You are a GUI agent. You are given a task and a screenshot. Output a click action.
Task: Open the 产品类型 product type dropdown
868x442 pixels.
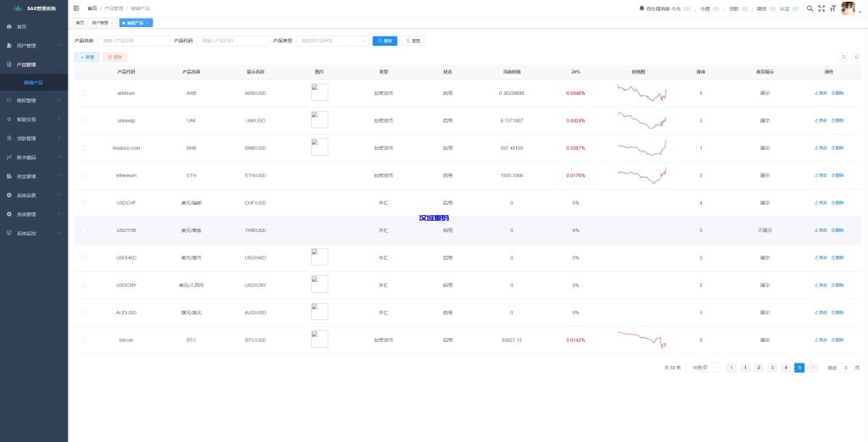pos(331,41)
